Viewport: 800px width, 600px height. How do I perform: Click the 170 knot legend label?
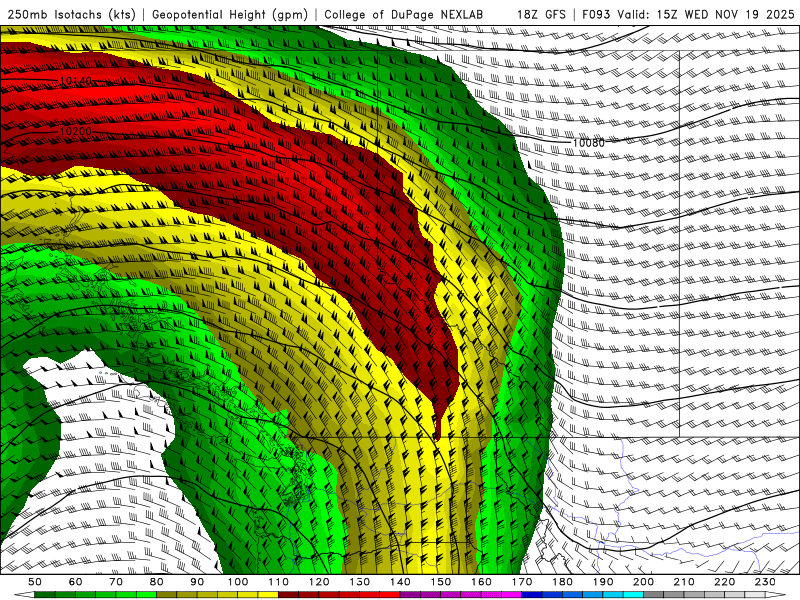click(x=522, y=582)
